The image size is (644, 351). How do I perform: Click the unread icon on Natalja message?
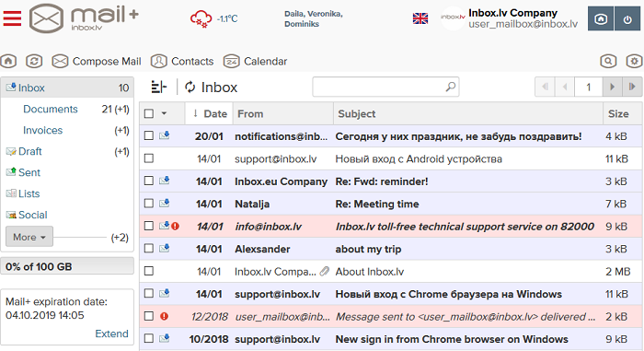tap(165, 203)
